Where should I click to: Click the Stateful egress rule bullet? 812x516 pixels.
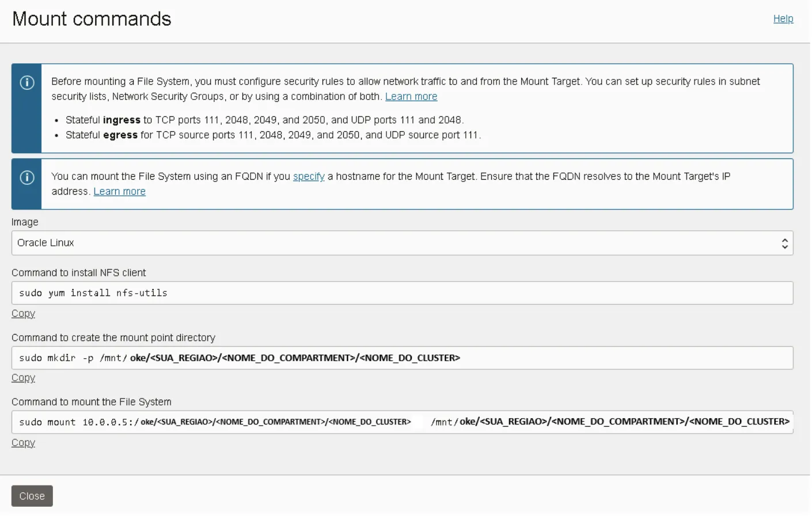click(x=273, y=135)
